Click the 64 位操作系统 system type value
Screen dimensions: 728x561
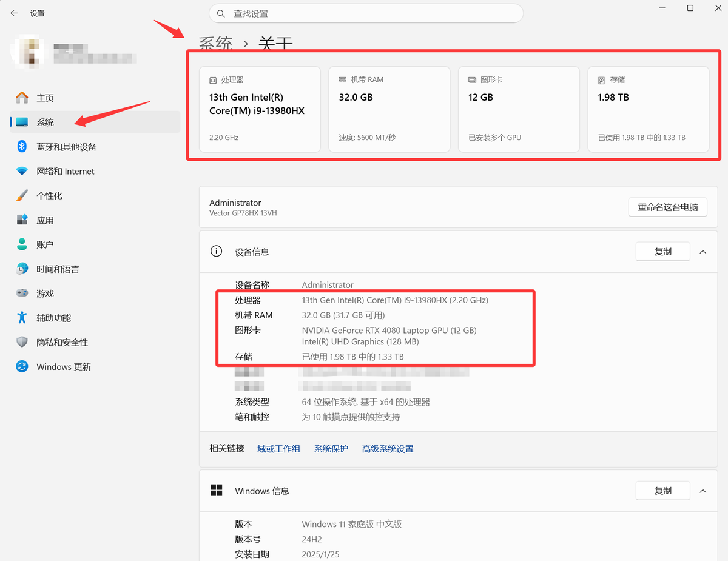click(x=366, y=401)
